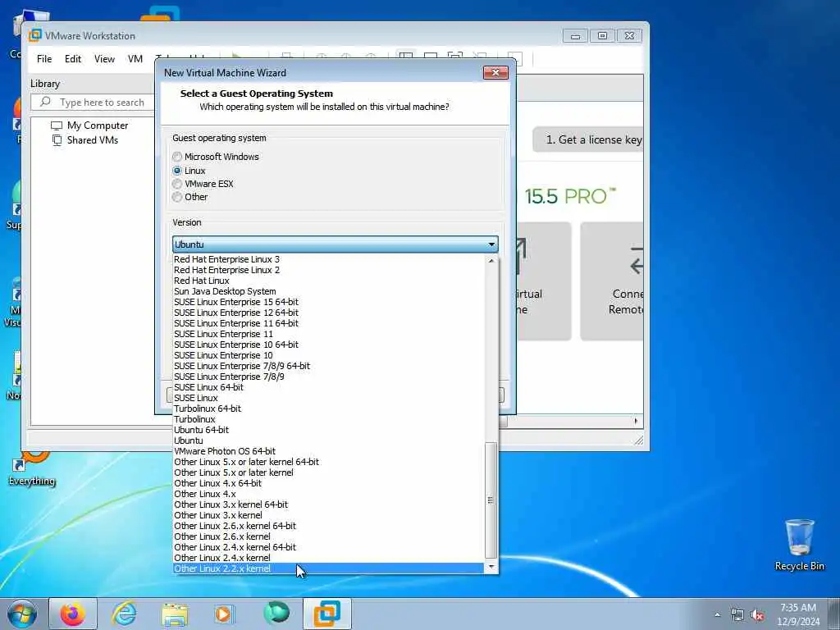Launch Firefox from the taskbar
This screenshot has width=840, height=630.
(72, 614)
